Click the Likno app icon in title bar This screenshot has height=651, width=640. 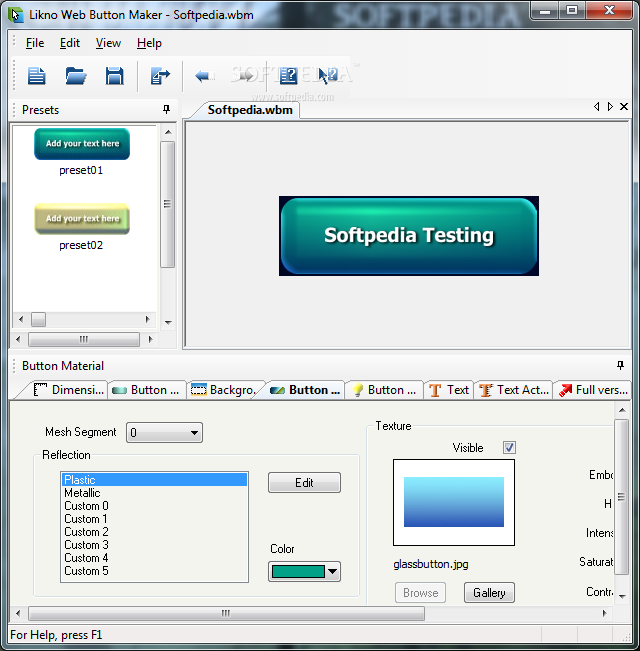[x=15, y=15]
